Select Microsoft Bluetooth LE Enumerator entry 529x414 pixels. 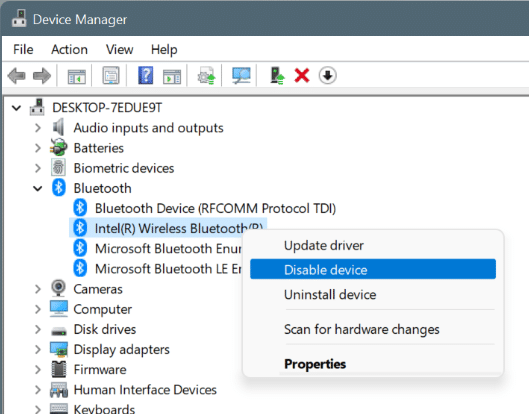point(168,269)
